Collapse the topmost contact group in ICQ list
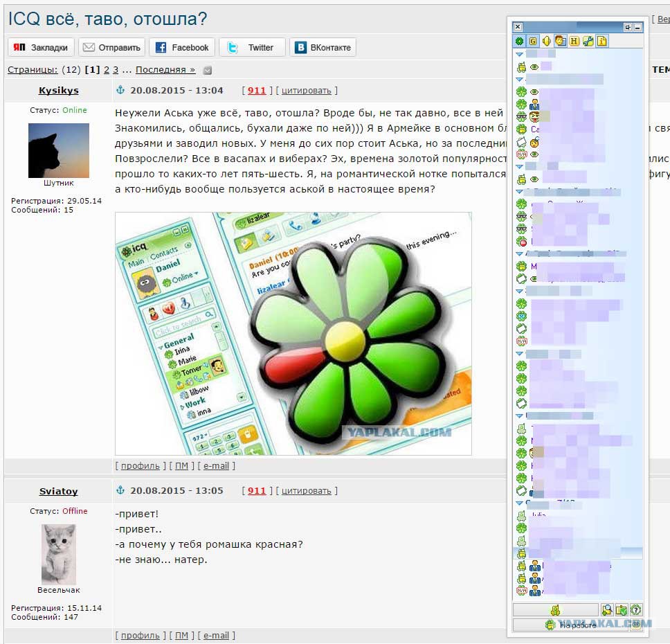 520,54
